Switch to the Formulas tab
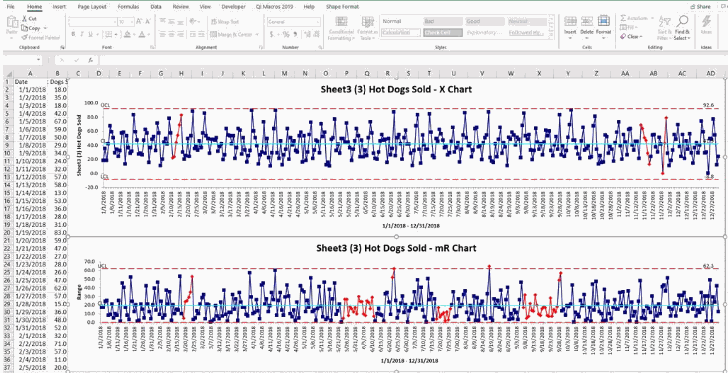The height and width of the screenshot is (373, 728). (128, 7)
